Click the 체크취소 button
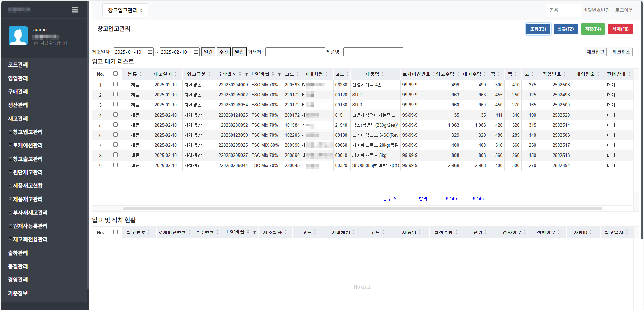The height and width of the screenshot is (310, 644). [621, 52]
